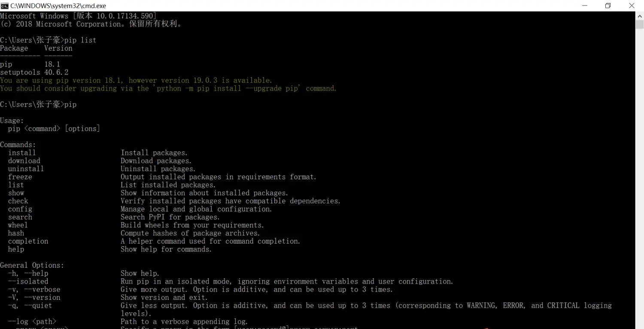Click 'Show version and exit.' description
Viewport: 644px width, 329px height.
164,297
